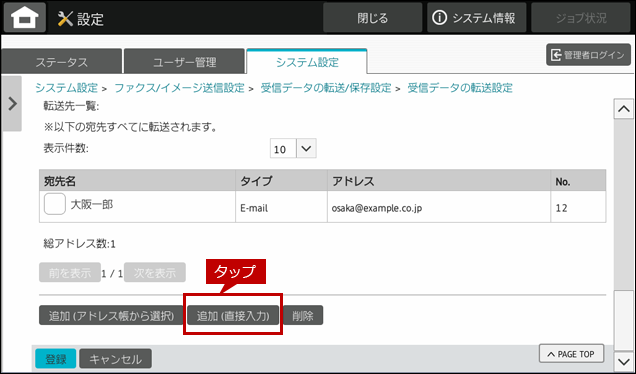The height and width of the screenshot is (374, 636).
Task: Tap 追加 (直接入力) button
Action: (233, 316)
